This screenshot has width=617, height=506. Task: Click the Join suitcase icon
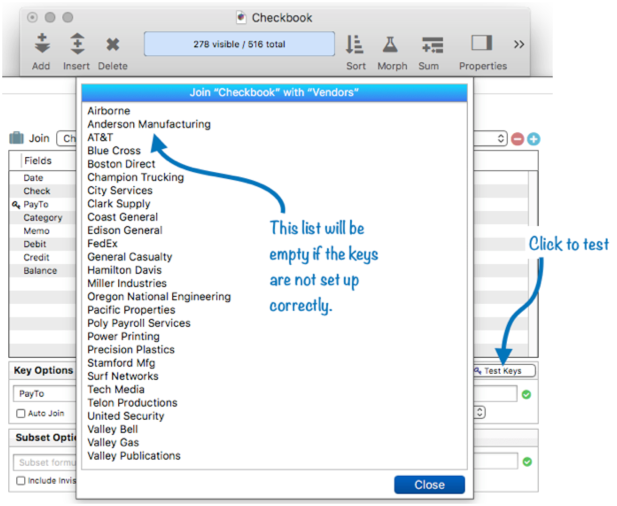[x=17, y=138]
